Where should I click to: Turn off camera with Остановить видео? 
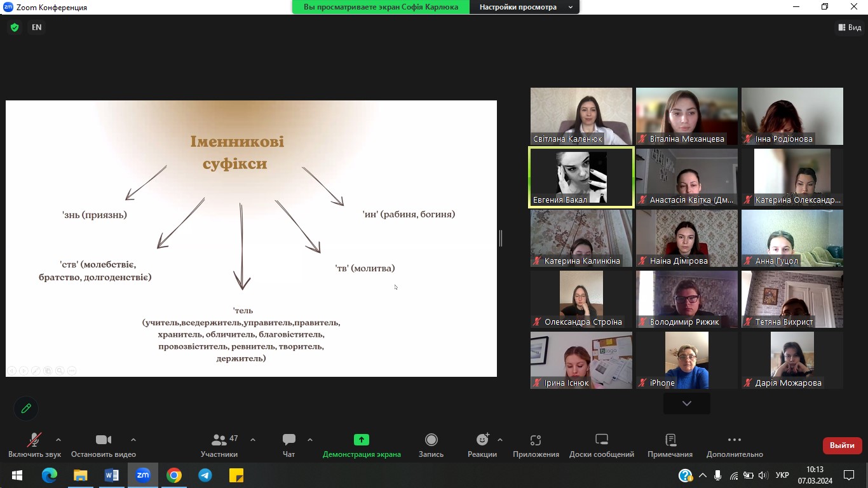pyautogui.click(x=104, y=445)
